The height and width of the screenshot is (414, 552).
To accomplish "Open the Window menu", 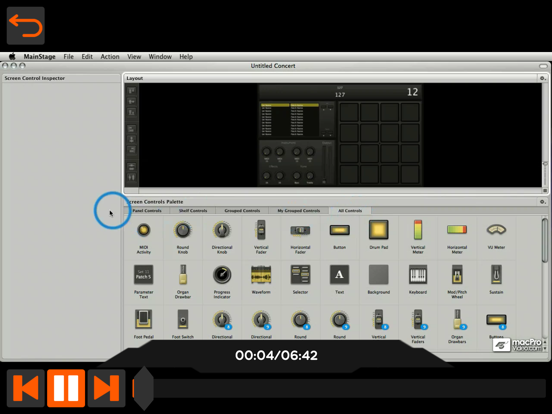I will pyautogui.click(x=160, y=56).
